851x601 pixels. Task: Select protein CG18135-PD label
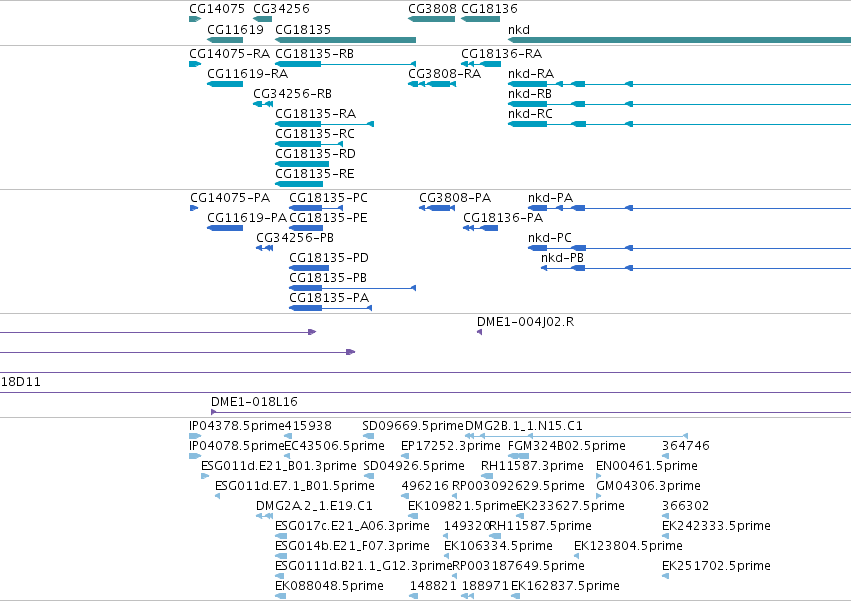click(x=329, y=258)
